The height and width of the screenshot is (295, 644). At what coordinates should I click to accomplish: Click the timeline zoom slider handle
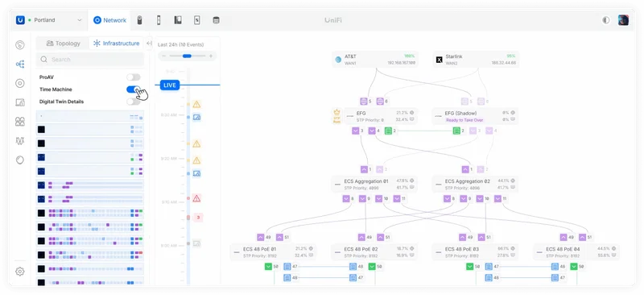[x=187, y=56]
